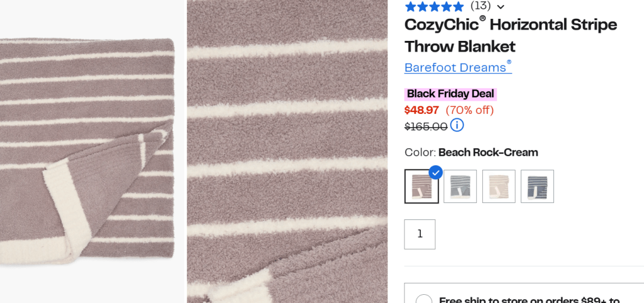Click the $48.97 sale price
The height and width of the screenshot is (303, 644).
tap(421, 110)
